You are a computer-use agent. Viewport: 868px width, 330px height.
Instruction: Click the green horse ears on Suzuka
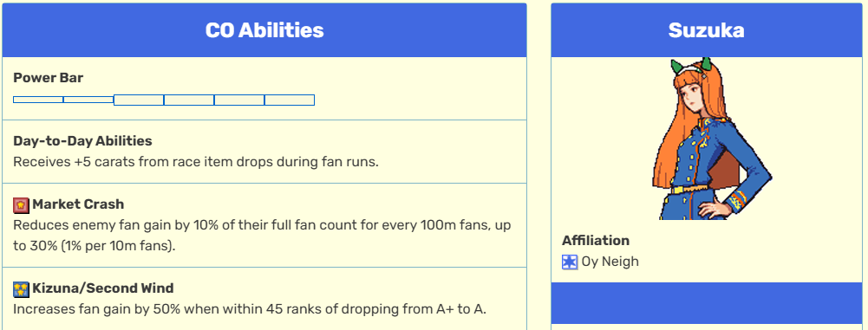click(x=691, y=65)
